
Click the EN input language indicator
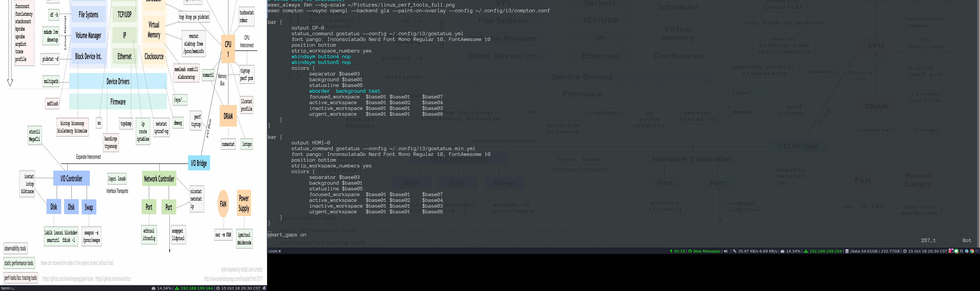[x=977, y=251]
